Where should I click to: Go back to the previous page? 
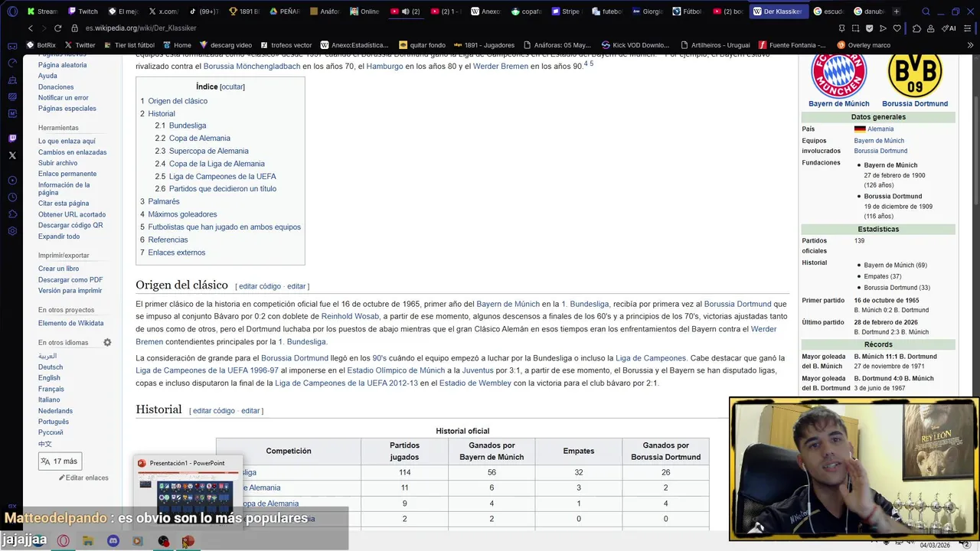(31, 28)
